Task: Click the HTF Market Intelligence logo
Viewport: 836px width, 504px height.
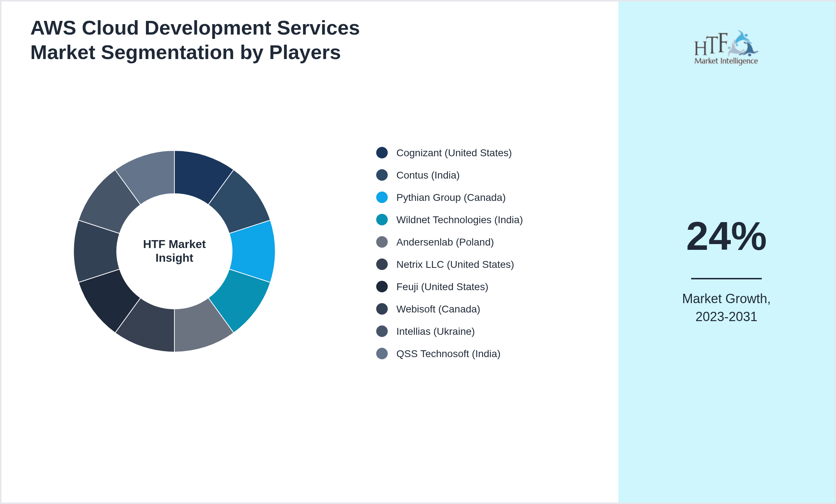Action: coord(726,48)
